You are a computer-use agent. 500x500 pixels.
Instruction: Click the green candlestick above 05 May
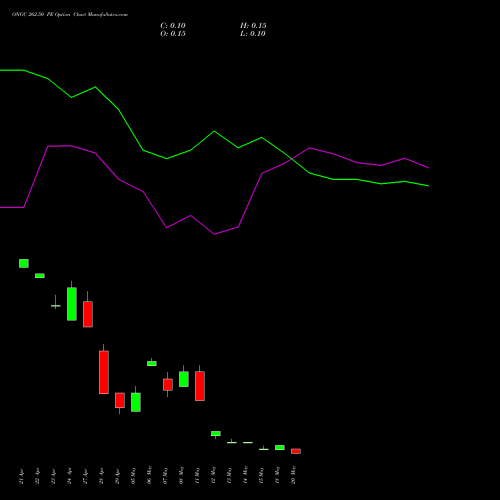pos(136,402)
